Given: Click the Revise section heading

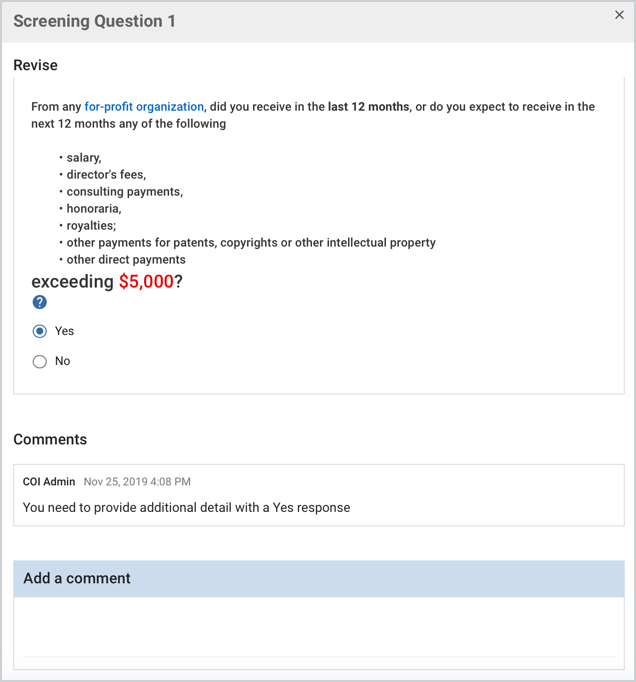Looking at the screenshot, I should tap(36, 65).
